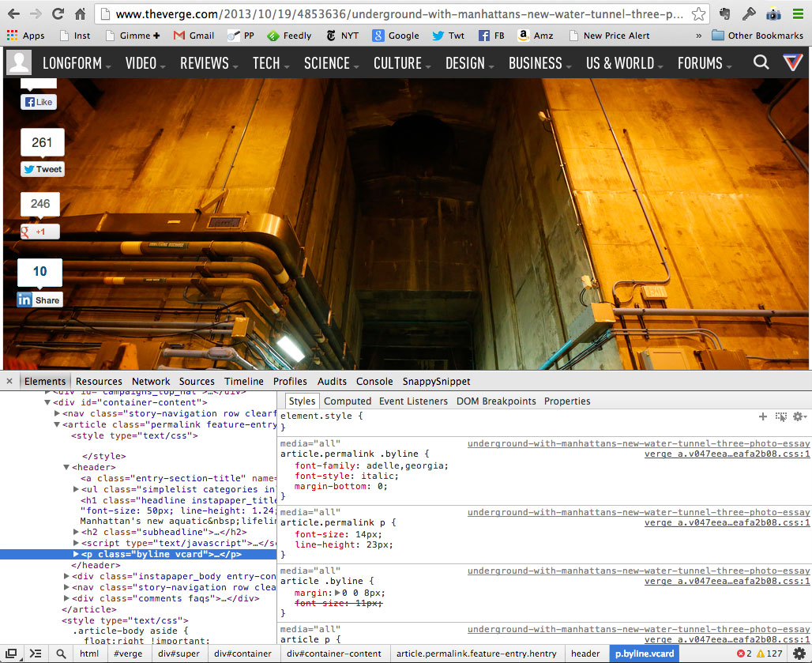Screen dimensions: 812x663
Task: Open the New Price Alert bookmark
Action: [609, 36]
